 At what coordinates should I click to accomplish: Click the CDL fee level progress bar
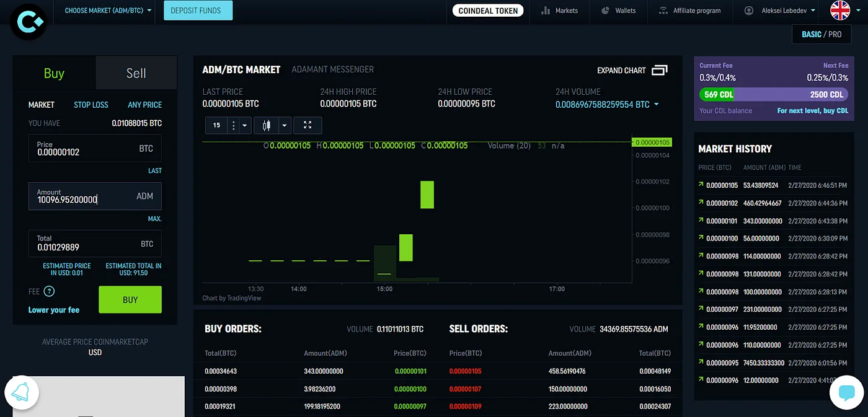click(774, 95)
